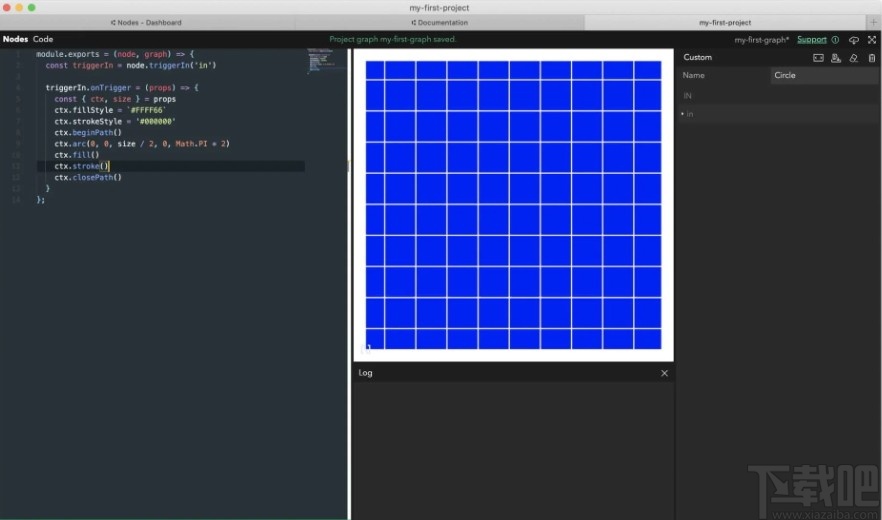Screen dimensions: 882x520
Task: Click the blue grid canvas preview
Action: 513,205
